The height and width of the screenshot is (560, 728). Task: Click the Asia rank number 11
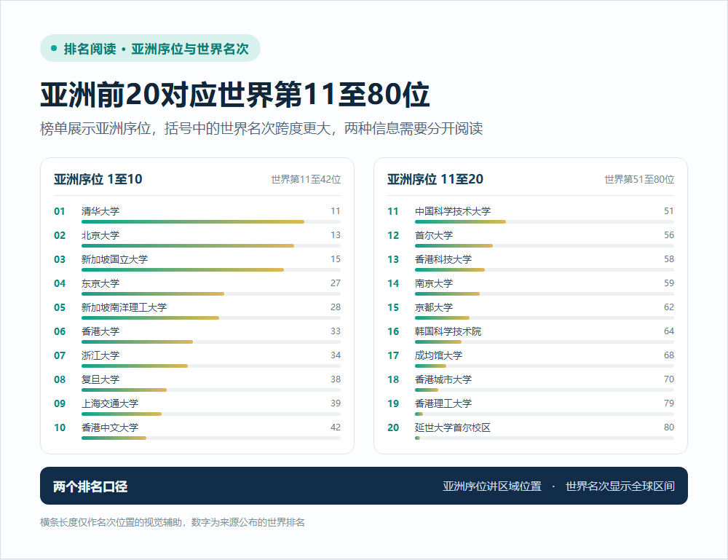click(x=393, y=211)
